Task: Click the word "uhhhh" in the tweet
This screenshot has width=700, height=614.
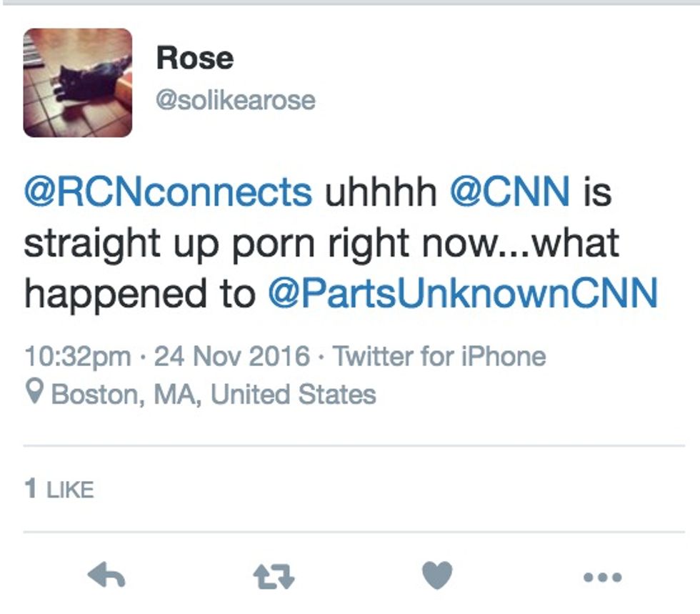Action: 380,193
